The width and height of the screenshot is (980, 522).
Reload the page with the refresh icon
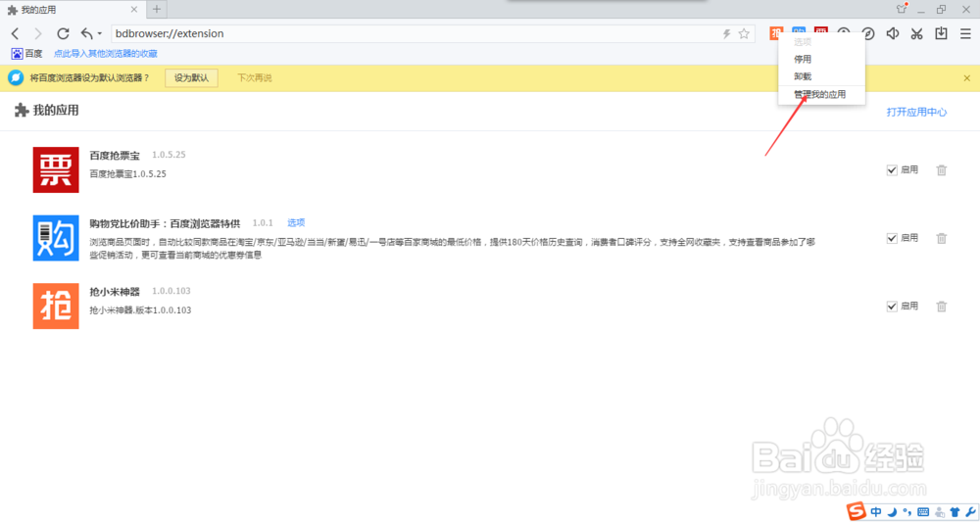[x=63, y=33]
